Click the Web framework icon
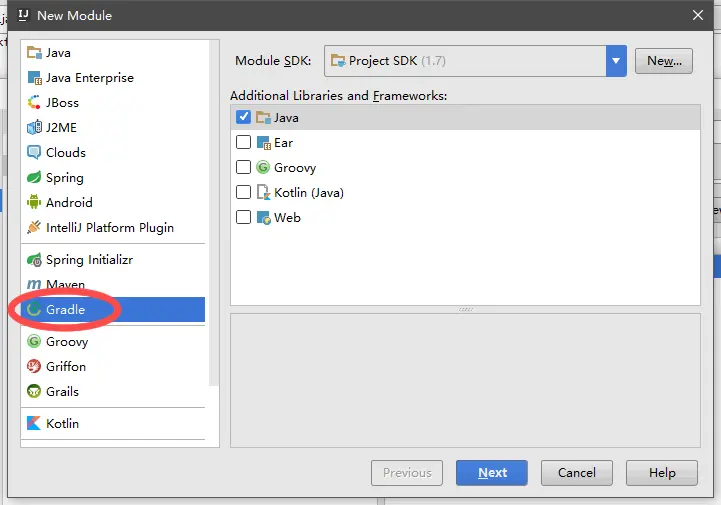This screenshot has height=505, width=721. (263, 217)
